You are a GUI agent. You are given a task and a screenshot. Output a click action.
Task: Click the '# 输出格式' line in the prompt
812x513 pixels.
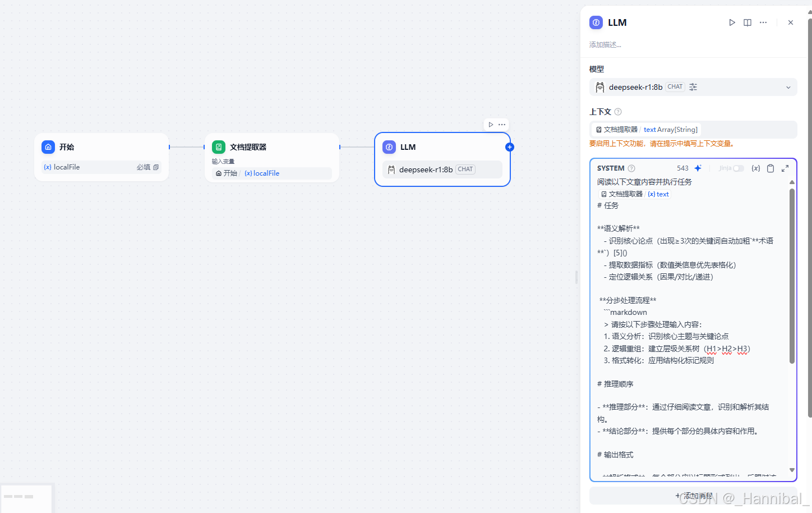click(x=615, y=455)
